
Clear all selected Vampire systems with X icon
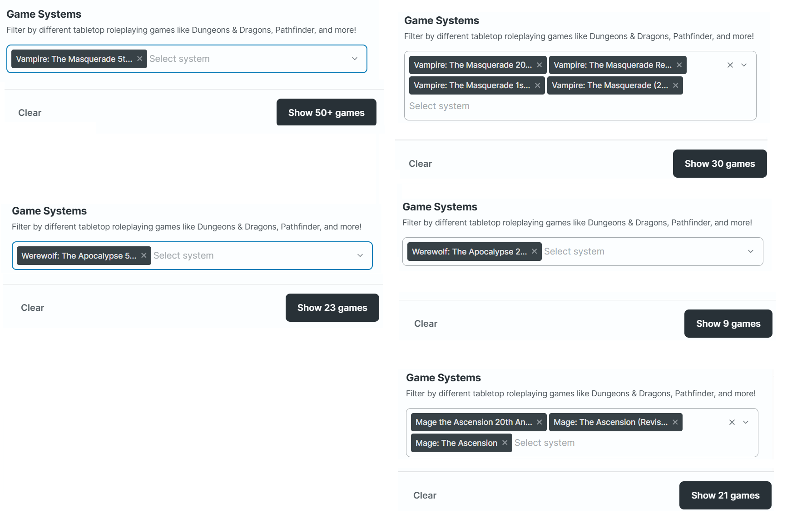730,65
